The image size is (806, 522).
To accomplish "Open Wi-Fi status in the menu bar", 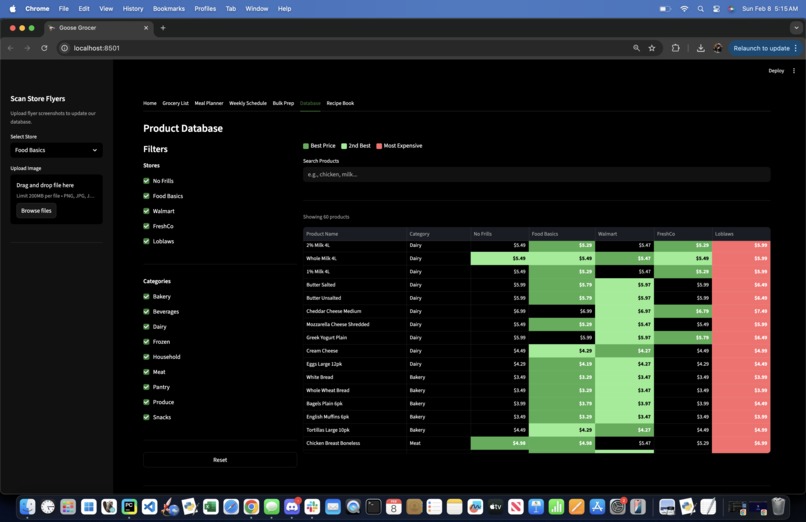I will [x=684, y=9].
